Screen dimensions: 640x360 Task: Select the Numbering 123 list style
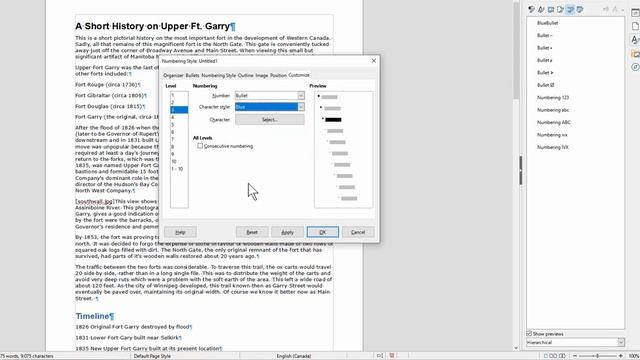[553, 98]
